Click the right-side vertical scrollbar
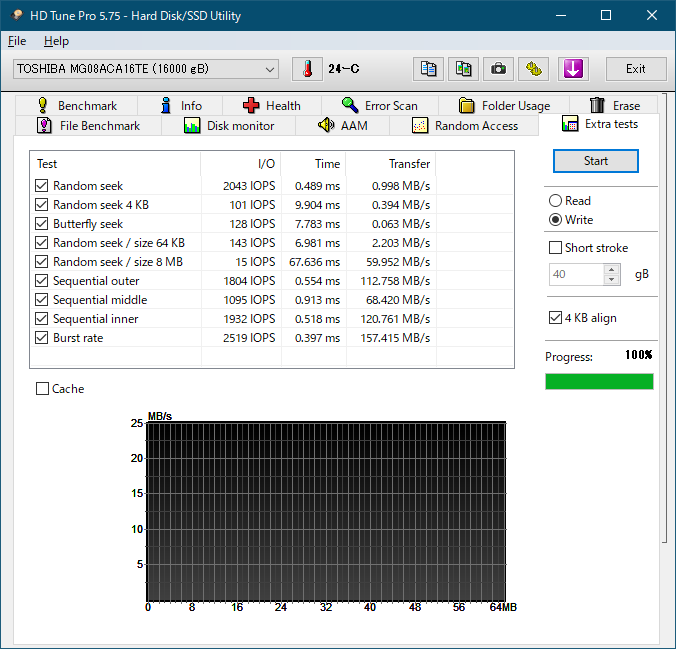 click(x=664, y=318)
